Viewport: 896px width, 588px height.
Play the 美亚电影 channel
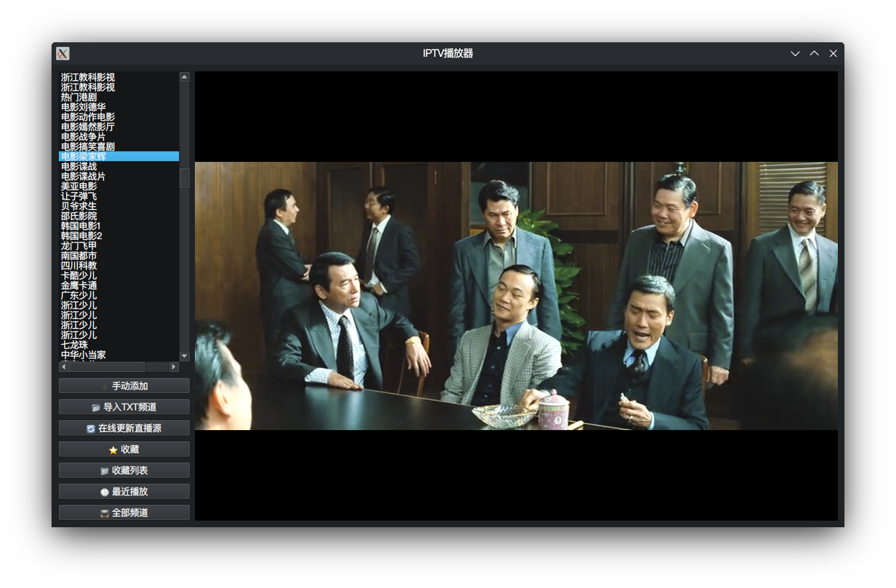point(119,186)
